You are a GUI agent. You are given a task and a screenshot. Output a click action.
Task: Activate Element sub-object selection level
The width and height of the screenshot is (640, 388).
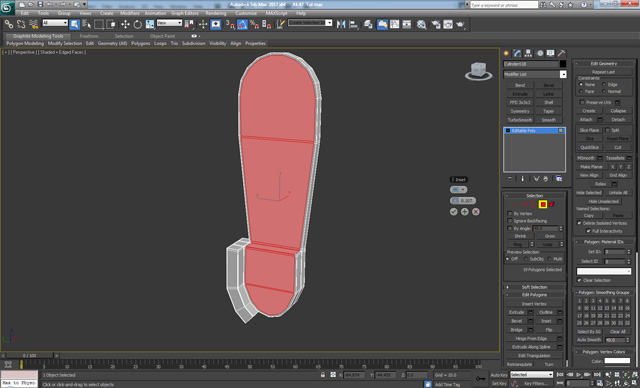(552, 204)
